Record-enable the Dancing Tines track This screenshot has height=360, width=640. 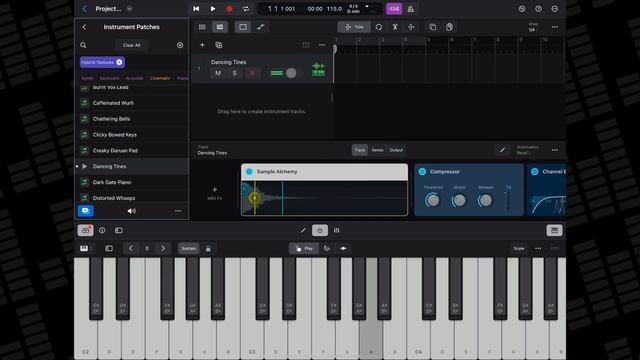point(252,73)
